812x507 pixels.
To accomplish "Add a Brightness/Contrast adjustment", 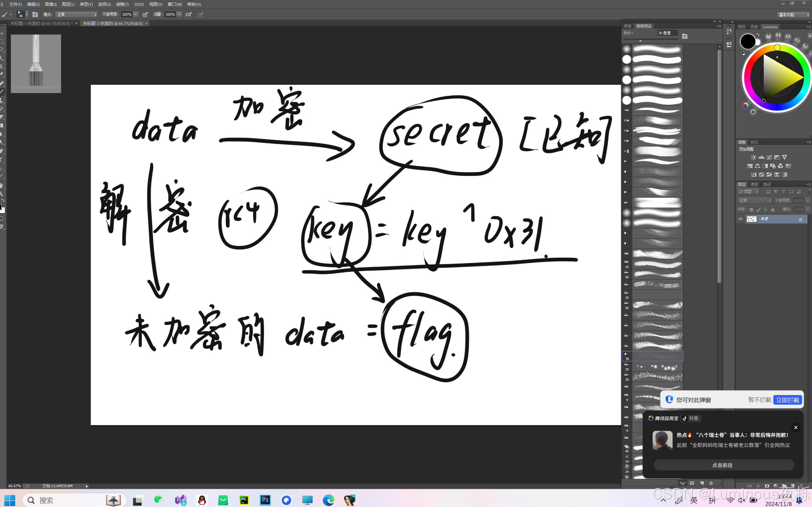I will (753, 157).
